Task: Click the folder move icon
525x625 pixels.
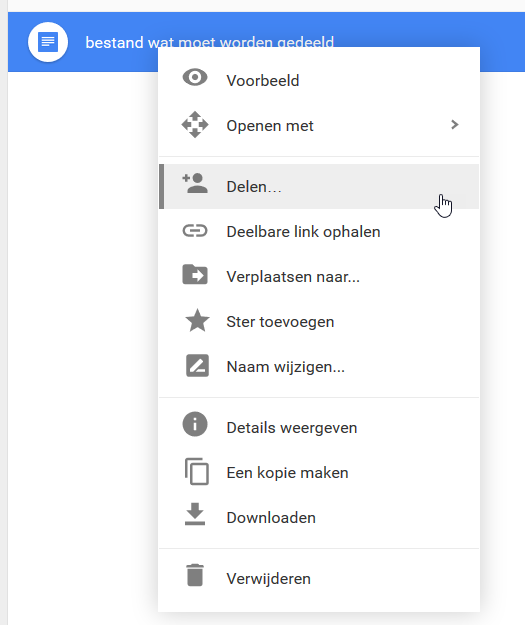Action: coord(195,274)
